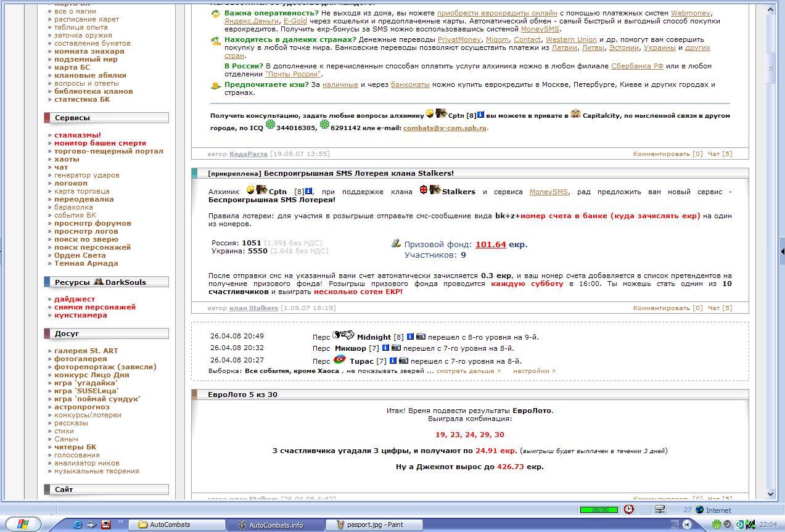Click info icon after Cptn [8] in lottery post
The image size is (785, 532).
[309, 191]
